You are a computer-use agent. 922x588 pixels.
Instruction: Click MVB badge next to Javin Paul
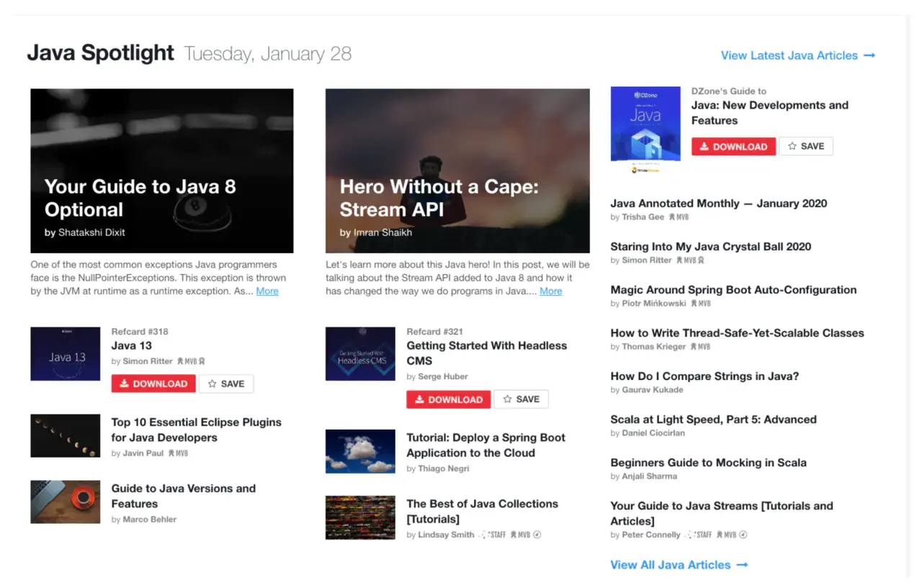tap(178, 453)
